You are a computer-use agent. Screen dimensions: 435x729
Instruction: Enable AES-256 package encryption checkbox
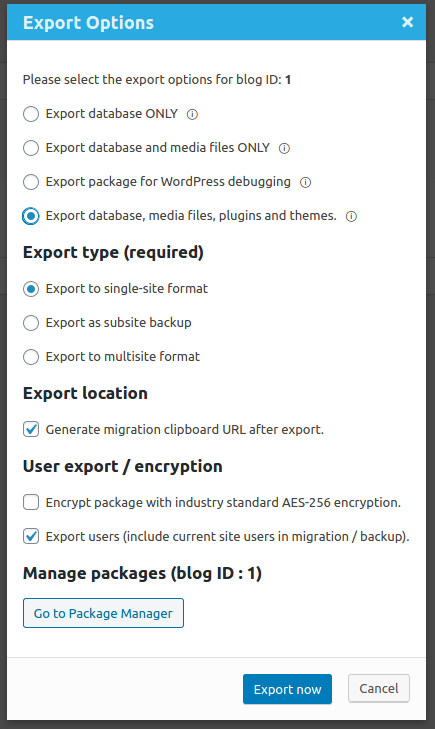pyautogui.click(x=31, y=502)
